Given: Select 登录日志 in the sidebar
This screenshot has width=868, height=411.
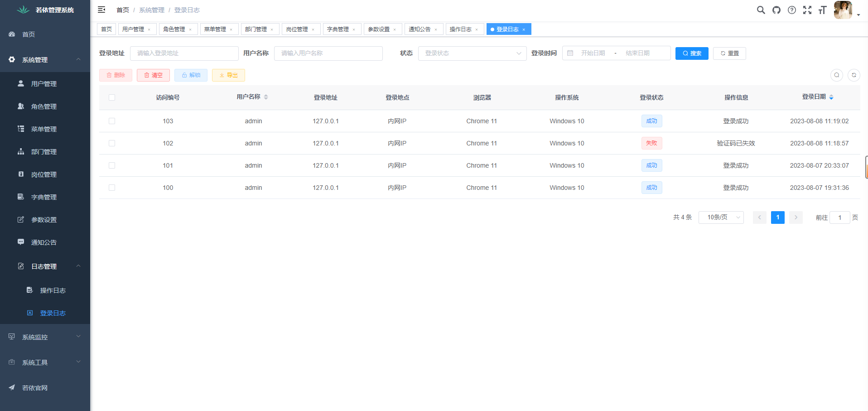Looking at the screenshot, I should tap(45, 313).
